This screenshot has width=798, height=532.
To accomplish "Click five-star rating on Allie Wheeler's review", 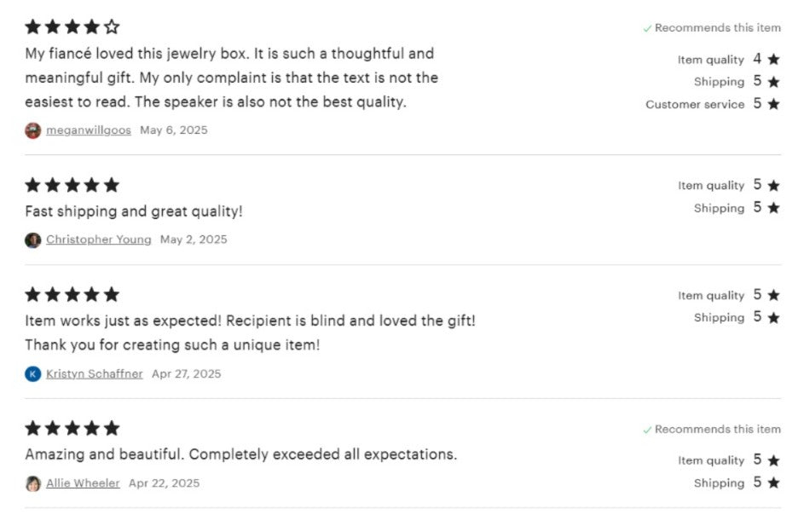I will [72, 428].
